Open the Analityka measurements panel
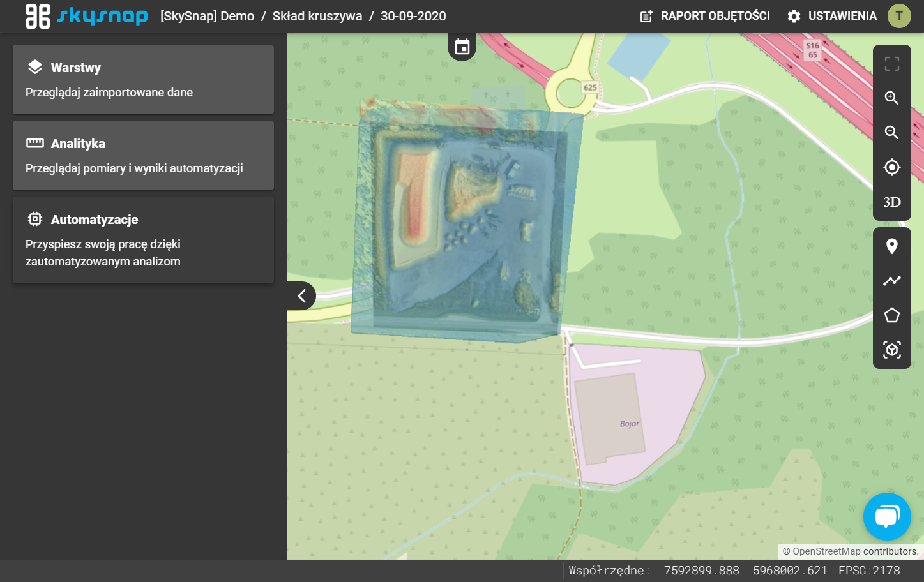 [x=143, y=156]
